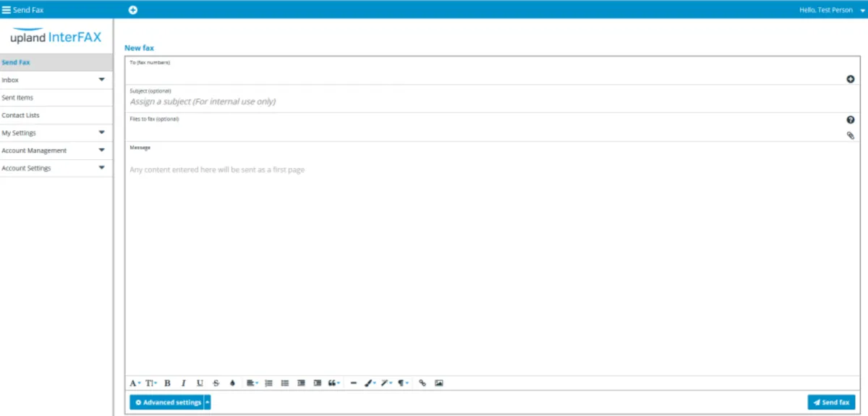Insert a hyperlink into the message
Screen dimensions: 868x416
click(x=422, y=383)
